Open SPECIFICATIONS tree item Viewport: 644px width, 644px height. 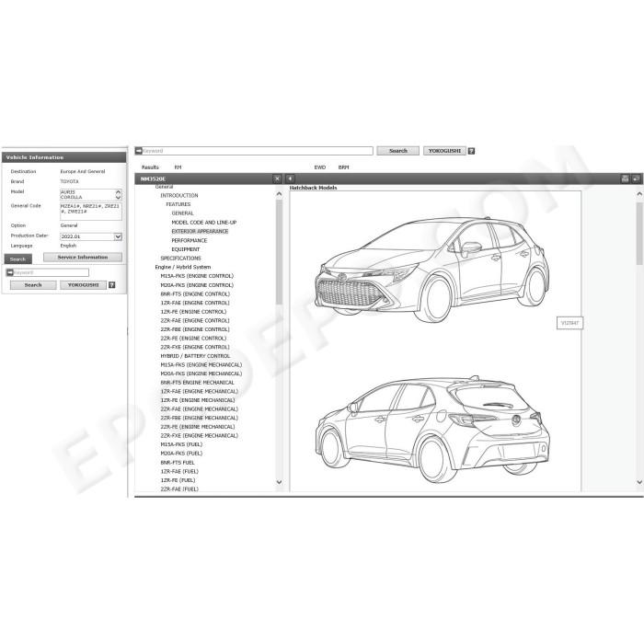[180, 258]
